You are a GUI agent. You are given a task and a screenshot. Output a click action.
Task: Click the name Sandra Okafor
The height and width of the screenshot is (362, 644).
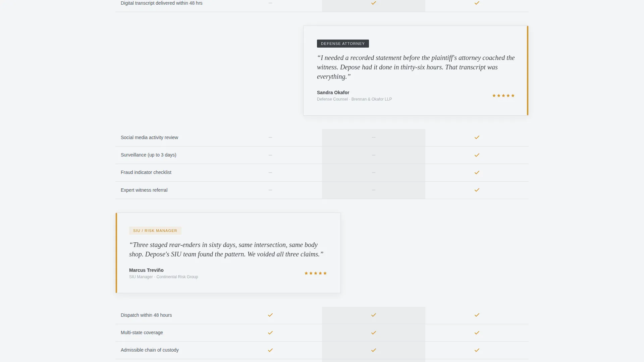333,93
